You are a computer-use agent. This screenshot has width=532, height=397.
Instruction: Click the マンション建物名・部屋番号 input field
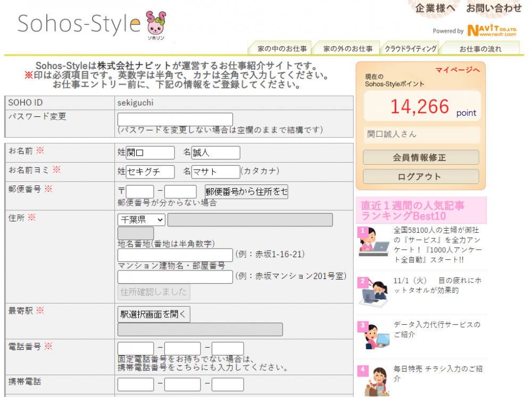pos(175,277)
